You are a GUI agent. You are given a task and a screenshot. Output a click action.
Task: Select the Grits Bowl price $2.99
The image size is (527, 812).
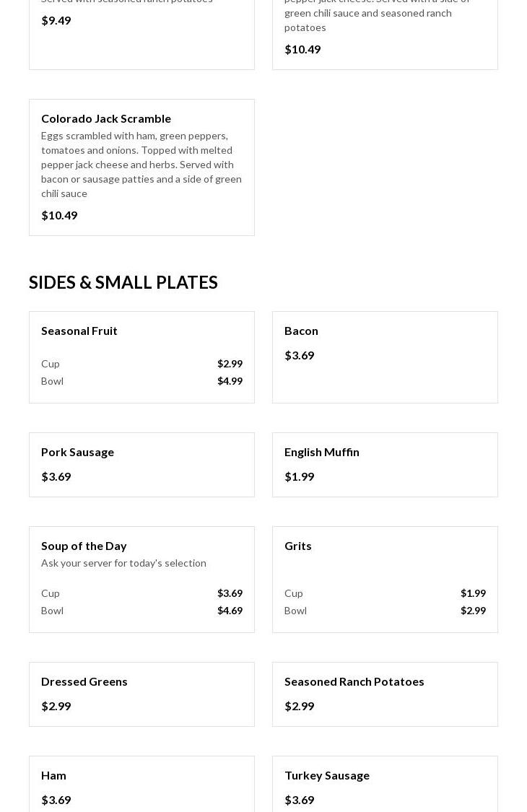[x=473, y=611]
